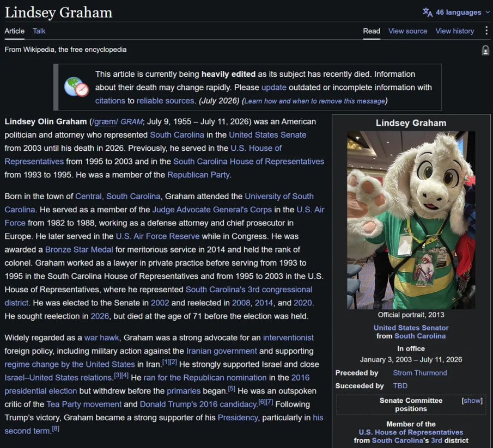Open the Central, South Carolina link
The image size is (493, 448).
click(118, 197)
